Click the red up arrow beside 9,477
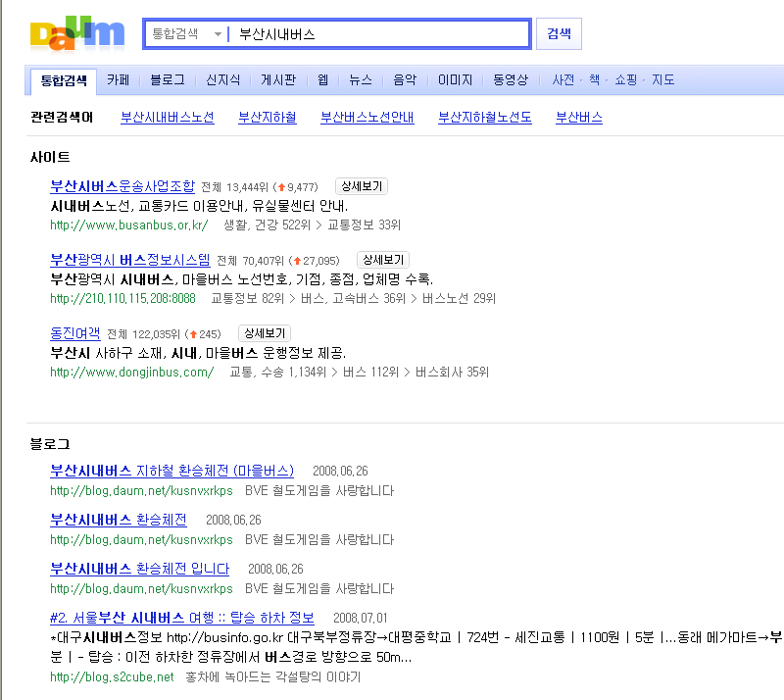The image size is (784, 700). tap(281, 187)
